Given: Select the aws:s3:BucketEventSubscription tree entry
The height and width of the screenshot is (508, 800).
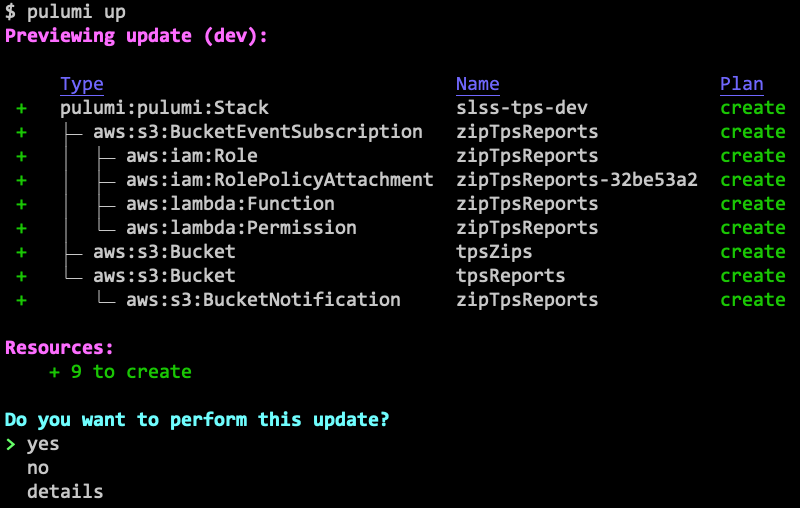Looking at the screenshot, I should [258, 132].
